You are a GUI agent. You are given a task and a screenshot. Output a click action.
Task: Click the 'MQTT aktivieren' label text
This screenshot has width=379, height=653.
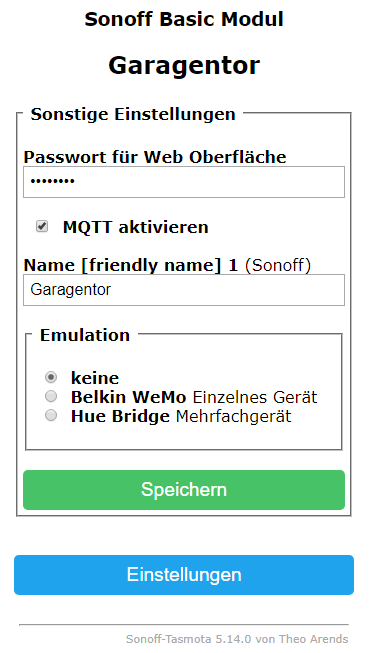point(135,227)
